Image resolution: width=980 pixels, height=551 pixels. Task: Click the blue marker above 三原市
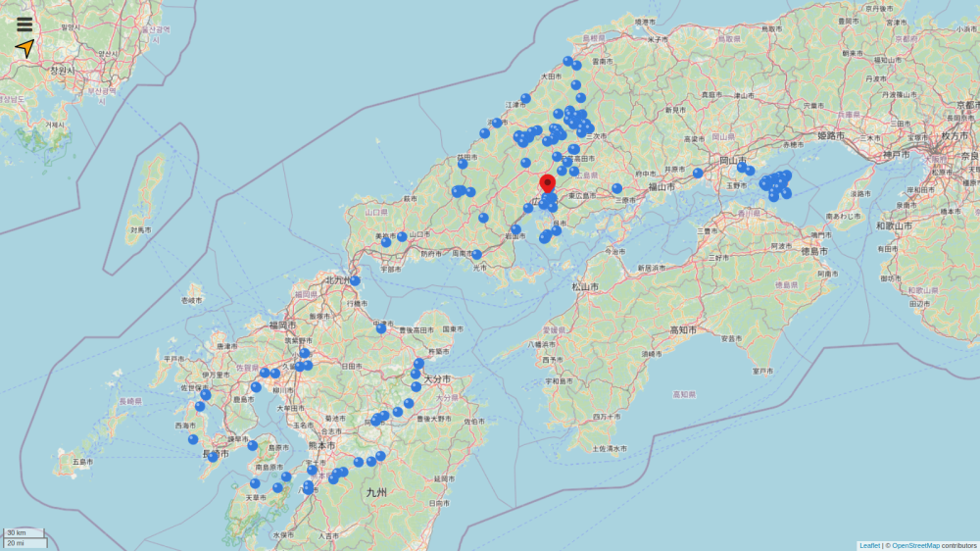pos(616,188)
